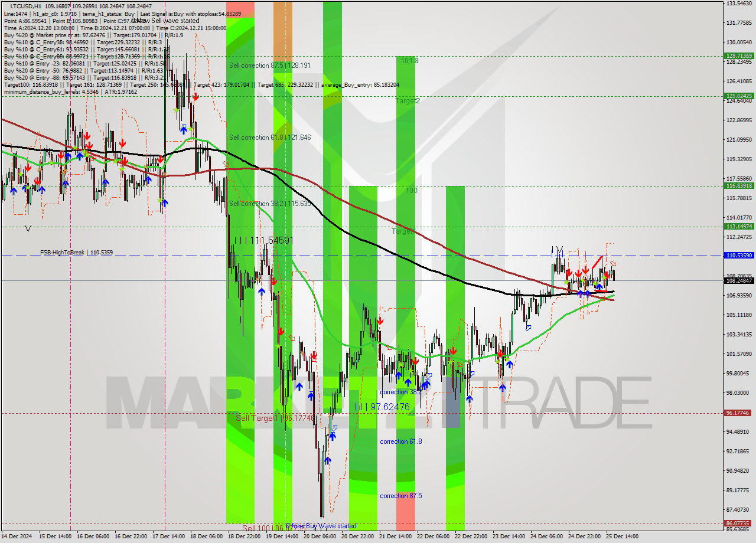Viewport: 756px width, 543px height.
Task: Click the 98.03000 axis value
Action: click(739, 392)
